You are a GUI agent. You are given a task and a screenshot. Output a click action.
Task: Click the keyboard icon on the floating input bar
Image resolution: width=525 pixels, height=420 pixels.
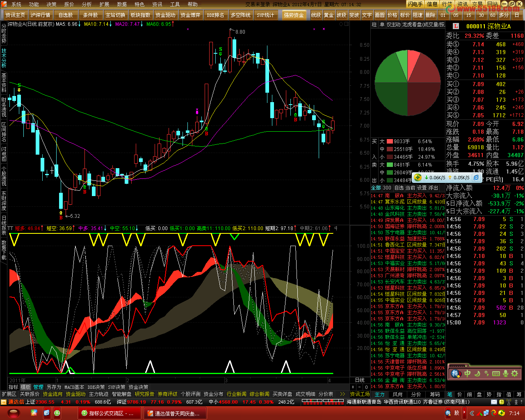click(x=496, y=373)
